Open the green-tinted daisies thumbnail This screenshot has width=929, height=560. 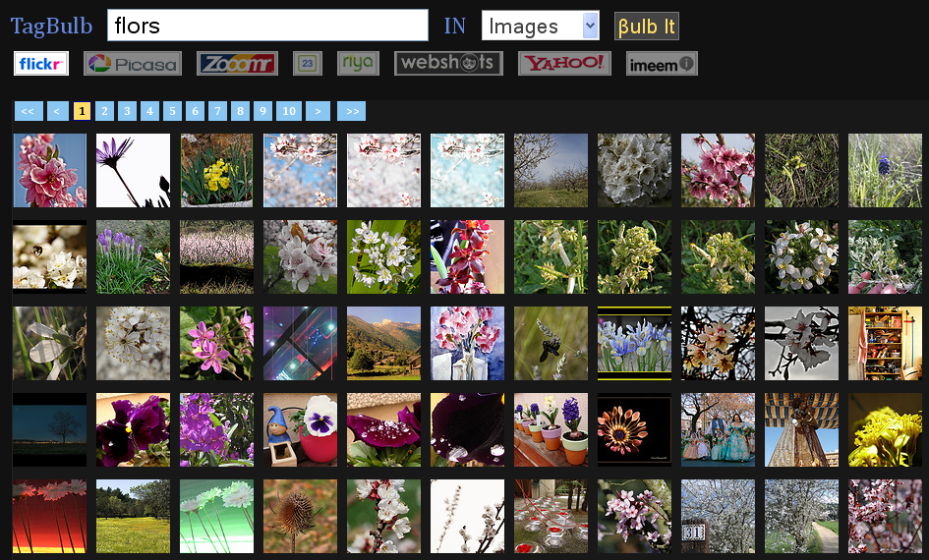coord(217,516)
